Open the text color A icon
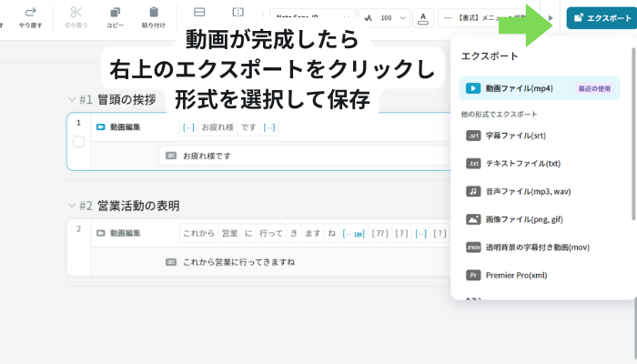637x364 pixels. coord(423,18)
